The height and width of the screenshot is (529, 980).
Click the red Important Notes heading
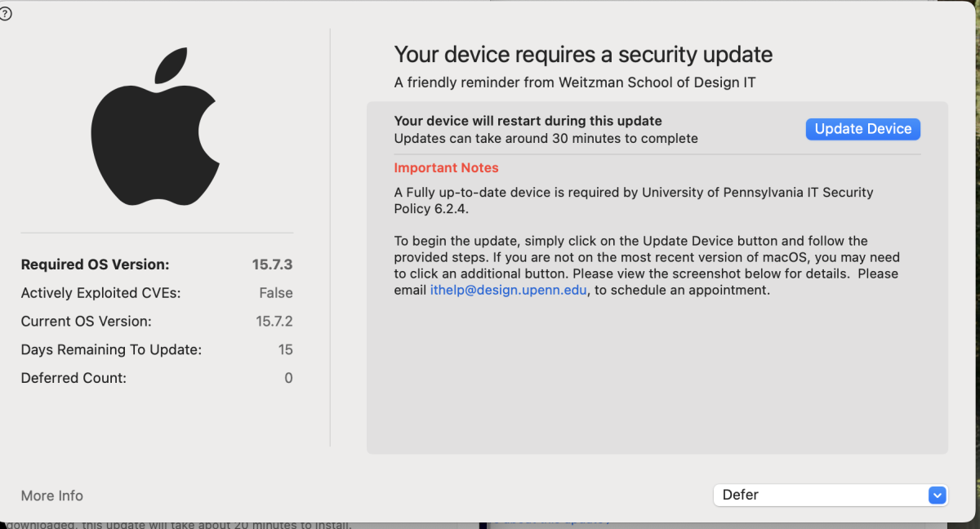pos(446,167)
